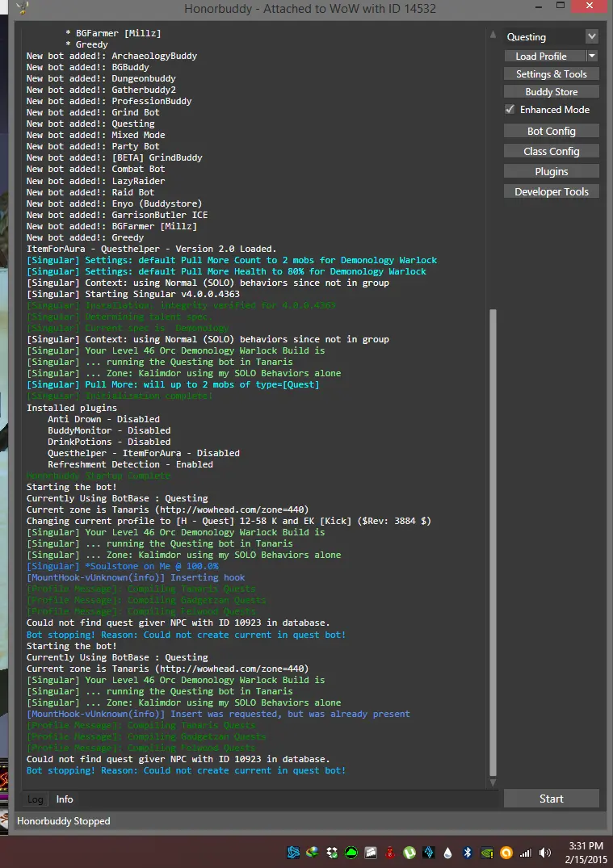This screenshot has width=613, height=868.
Task: Switch to the Info tab
Action: [x=65, y=799]
